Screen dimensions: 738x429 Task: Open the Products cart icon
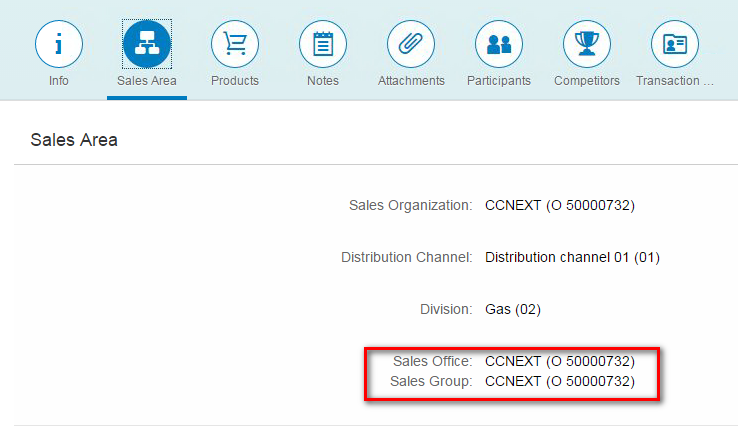click(235, 44)
